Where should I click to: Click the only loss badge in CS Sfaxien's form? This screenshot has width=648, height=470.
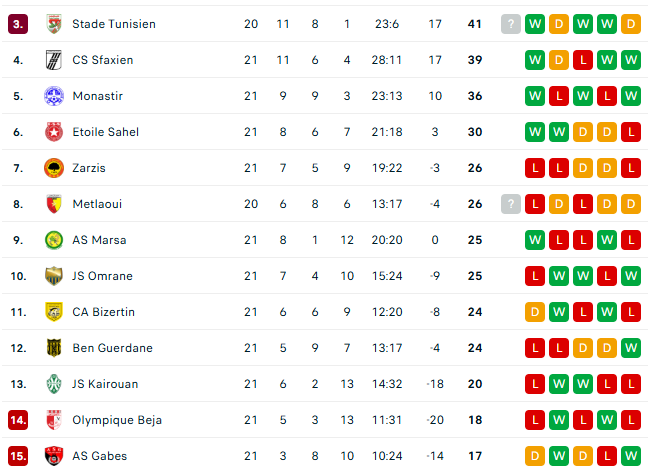[x=583, y=60]
